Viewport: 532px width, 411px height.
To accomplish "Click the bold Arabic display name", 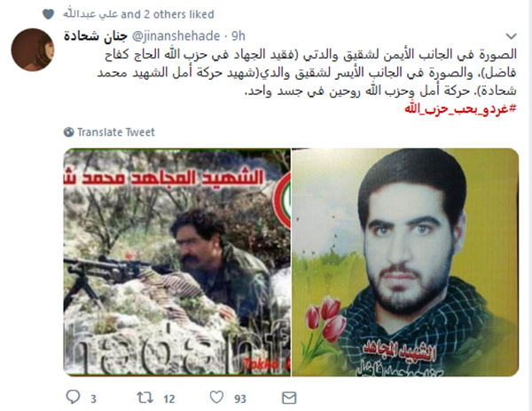I will [96, 36].
